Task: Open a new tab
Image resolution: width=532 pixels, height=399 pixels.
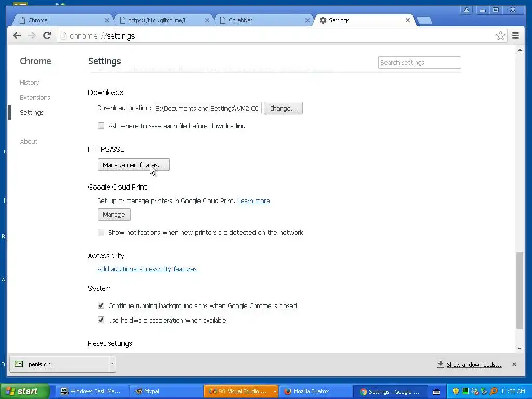Action: point(424,21)
